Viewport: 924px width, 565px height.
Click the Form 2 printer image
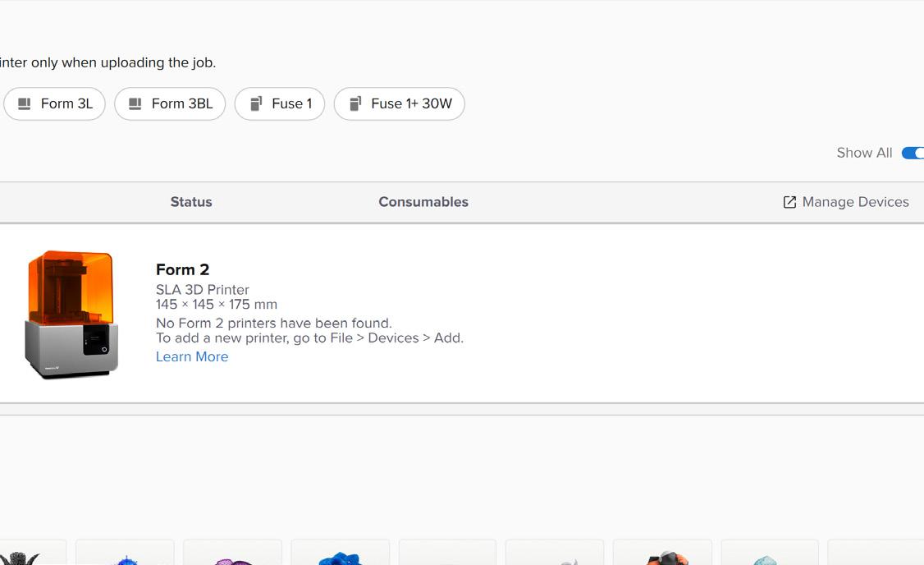click(71, 315)
